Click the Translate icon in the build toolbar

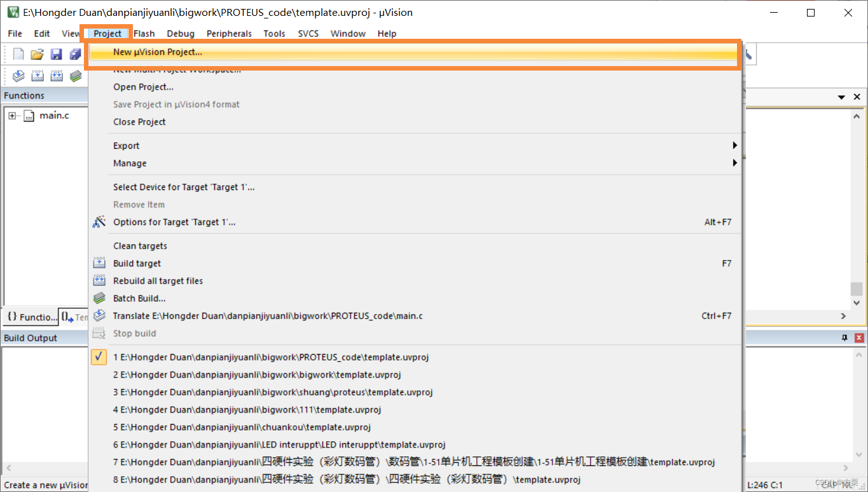pos(18,76)
